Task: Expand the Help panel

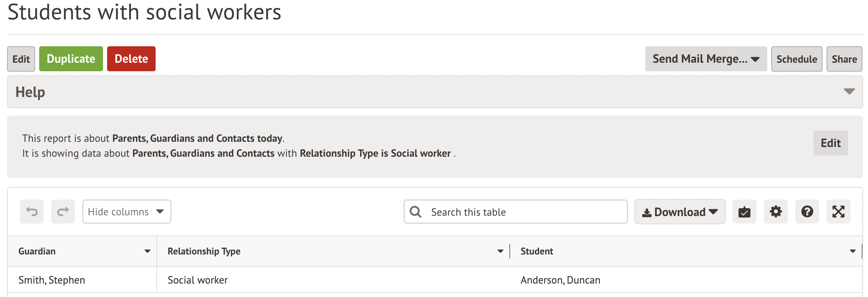Action: pos(849,92)
